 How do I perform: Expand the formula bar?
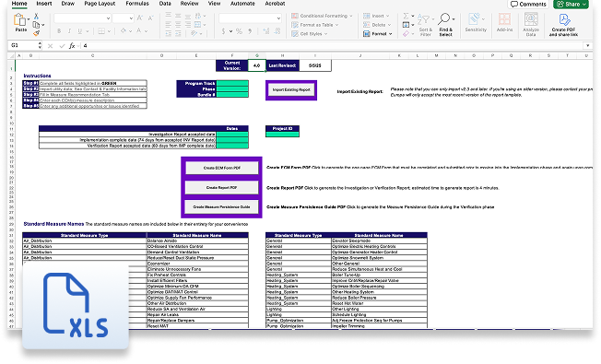pos(587,45)
